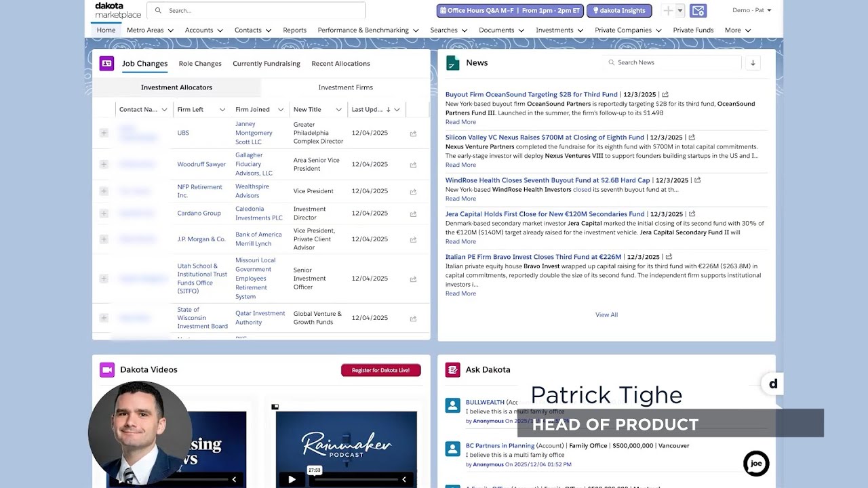
Task: Expand the J.P. Morgan & Co. row
Action: click(x=104, y=239)
